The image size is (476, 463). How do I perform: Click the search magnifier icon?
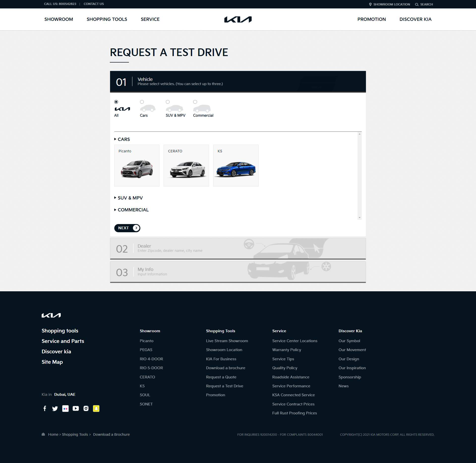point(417,4)
